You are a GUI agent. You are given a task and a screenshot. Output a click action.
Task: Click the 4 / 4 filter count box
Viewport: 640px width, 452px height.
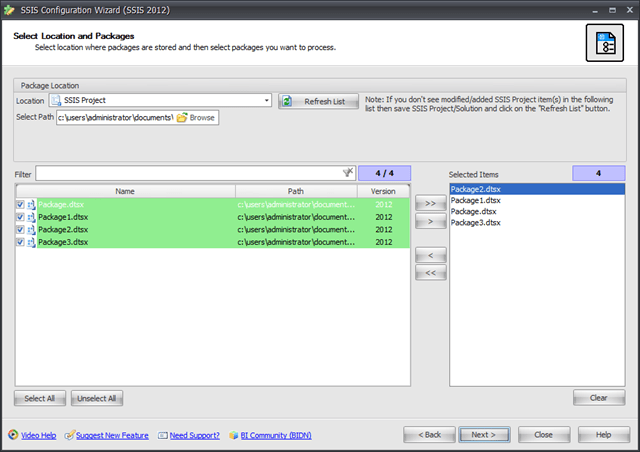pos(384,173)
